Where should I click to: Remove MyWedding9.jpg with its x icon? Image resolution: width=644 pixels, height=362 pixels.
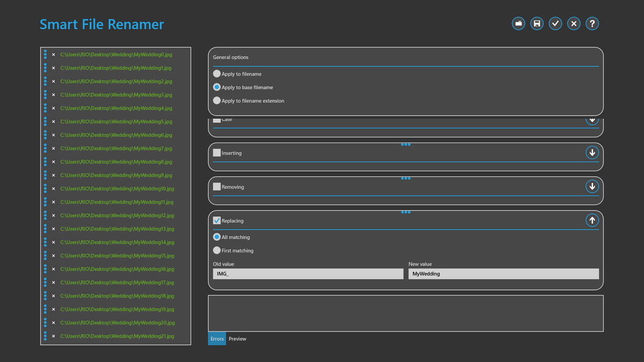pos(54,175)
